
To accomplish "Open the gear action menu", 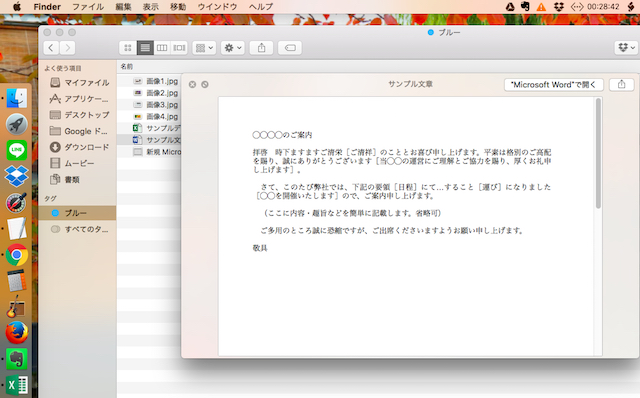I will point(233,48).
